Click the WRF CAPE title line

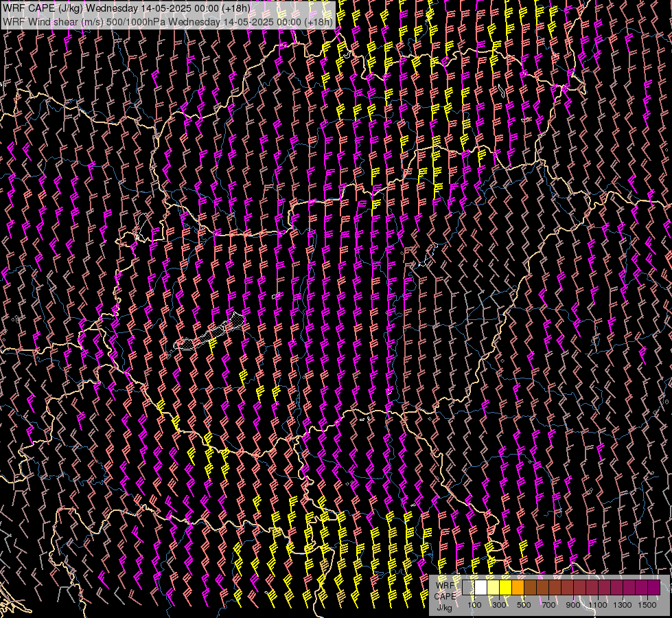click(x=126, y=8)
